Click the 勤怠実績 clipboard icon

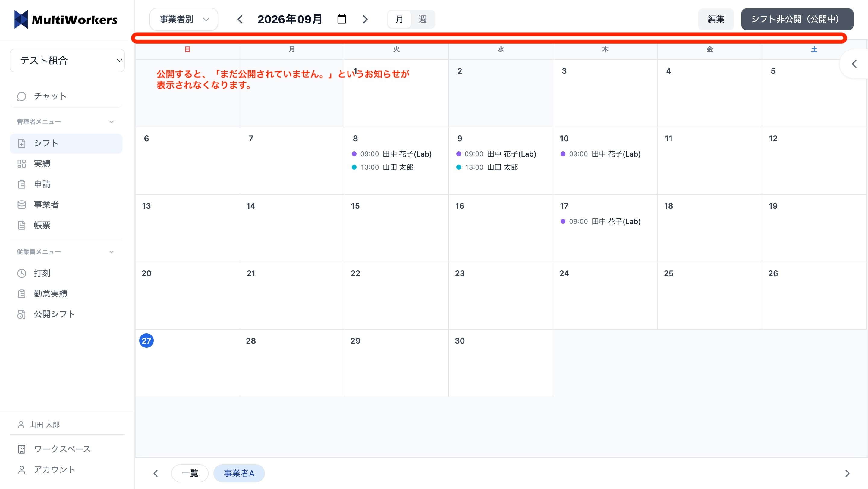tap(22, 294)
